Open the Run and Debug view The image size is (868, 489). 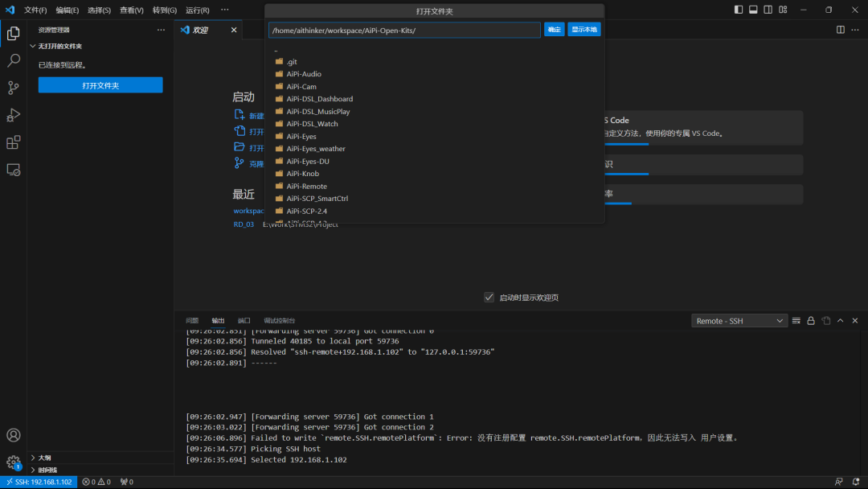click(x=14, y=115)
